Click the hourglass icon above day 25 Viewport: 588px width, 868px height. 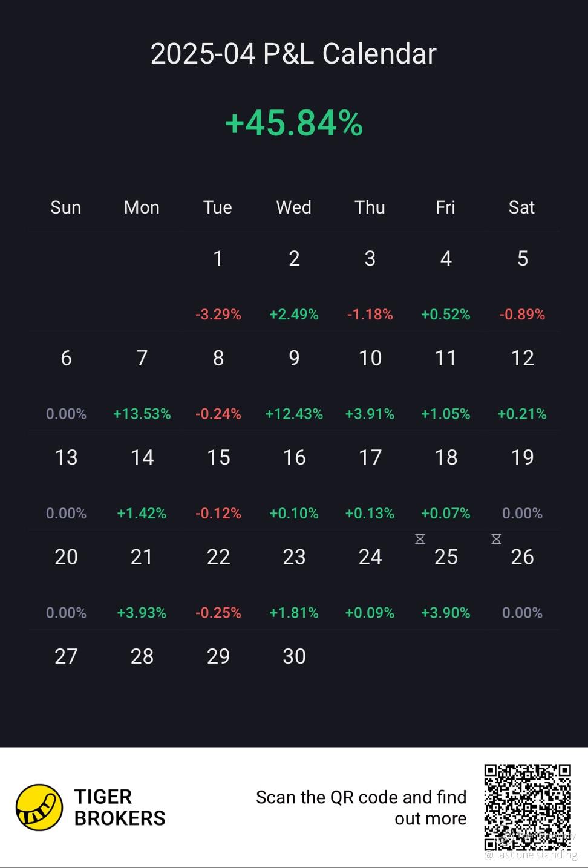tap(420, 539)
